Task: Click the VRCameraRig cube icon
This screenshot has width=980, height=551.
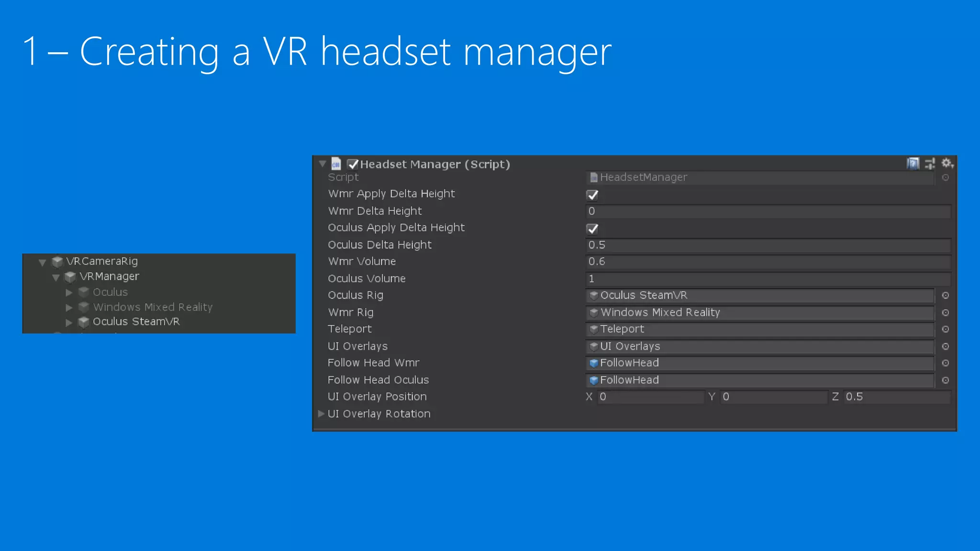Action: point(57,262)
